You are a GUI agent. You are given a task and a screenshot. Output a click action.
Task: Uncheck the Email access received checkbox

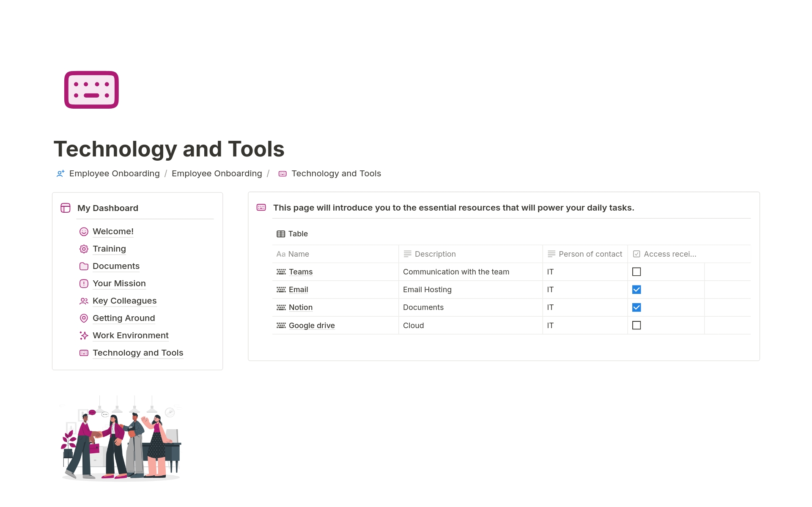[x=636, y=290]
